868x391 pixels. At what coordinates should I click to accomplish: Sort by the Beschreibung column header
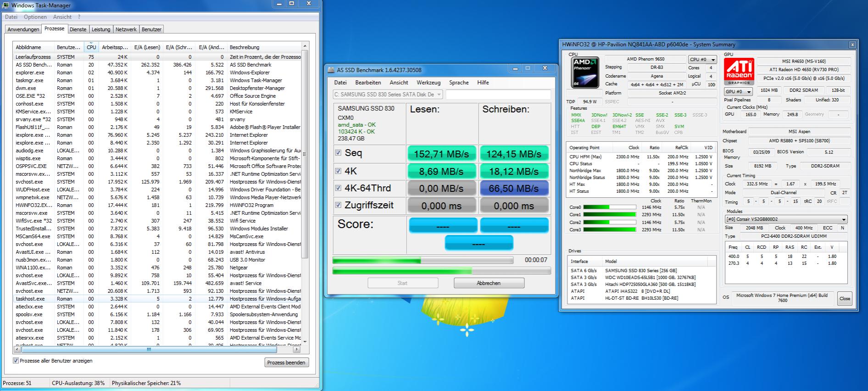pos(264,47)
